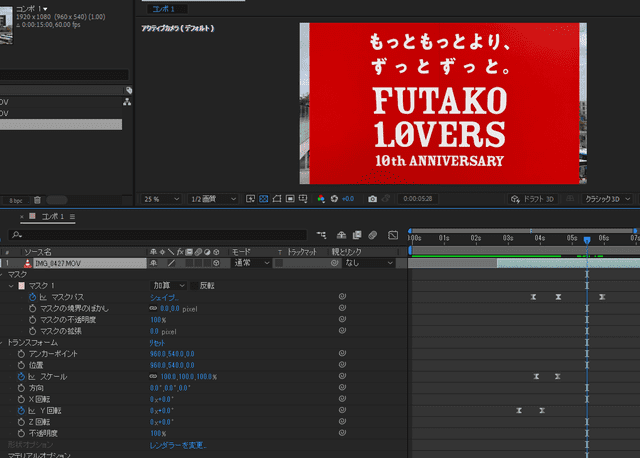Screen dimensions: 640x458
Task: Click the Region of Interest icon
Action: [x=290, y=199]
